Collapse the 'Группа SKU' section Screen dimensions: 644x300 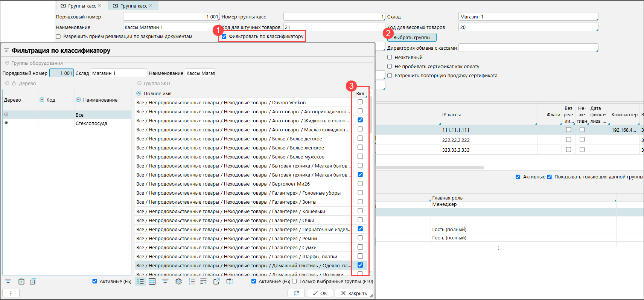pyautogui.click(x=139, y=83)
